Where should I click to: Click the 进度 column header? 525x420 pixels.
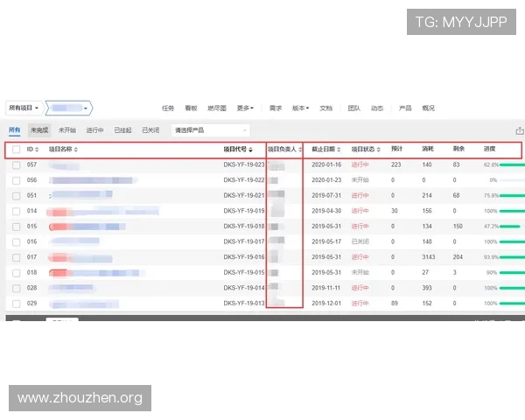[x=489, y=149]
